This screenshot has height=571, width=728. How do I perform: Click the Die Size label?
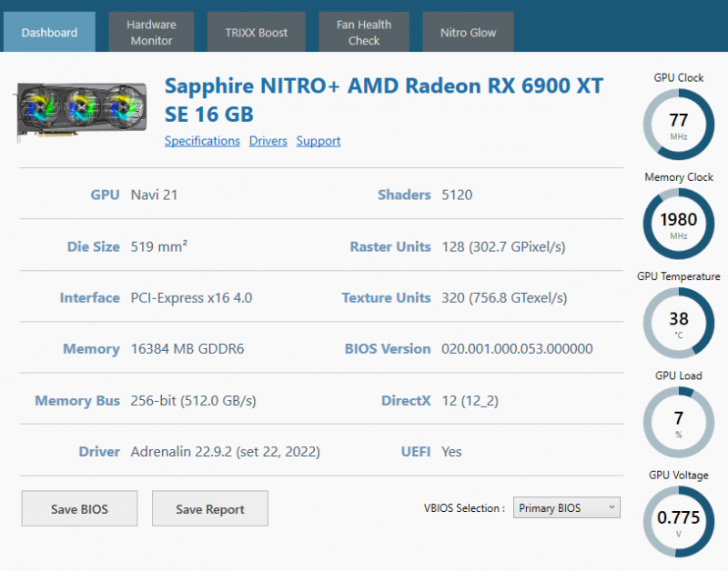click(x=94, y=246)
